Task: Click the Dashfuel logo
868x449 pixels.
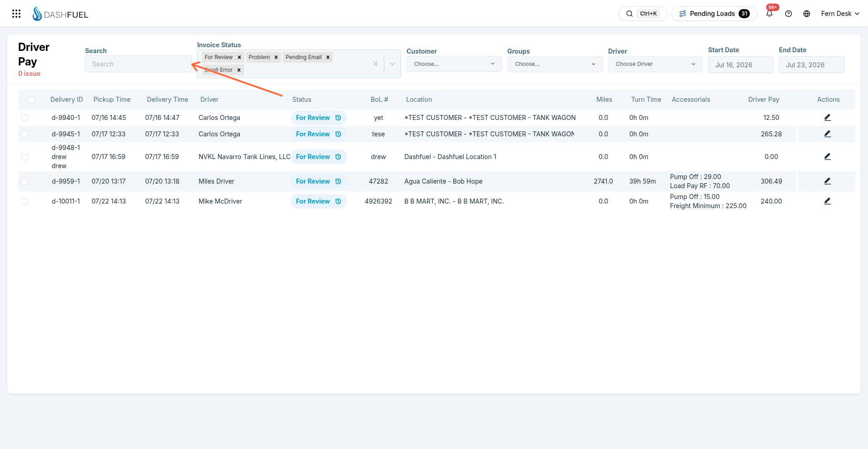Action: 60,14
